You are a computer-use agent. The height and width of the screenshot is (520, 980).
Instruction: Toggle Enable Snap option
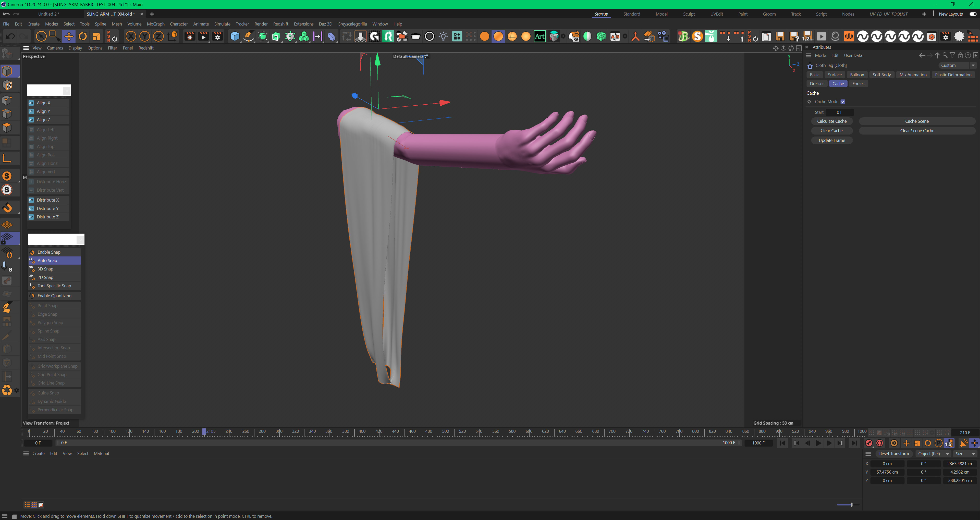coord(54,252)
